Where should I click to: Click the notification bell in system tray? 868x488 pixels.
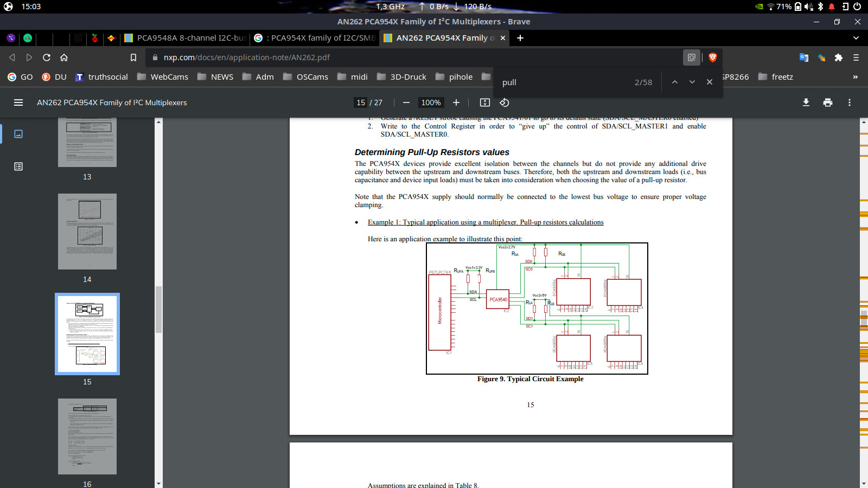pos(832,7)
